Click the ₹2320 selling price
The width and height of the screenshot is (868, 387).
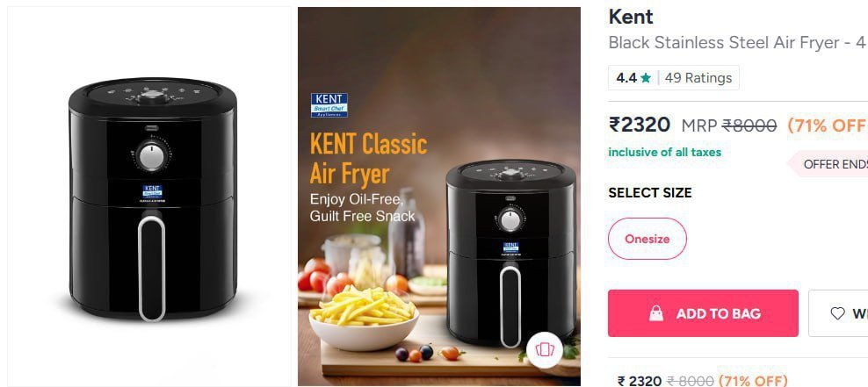640,125
